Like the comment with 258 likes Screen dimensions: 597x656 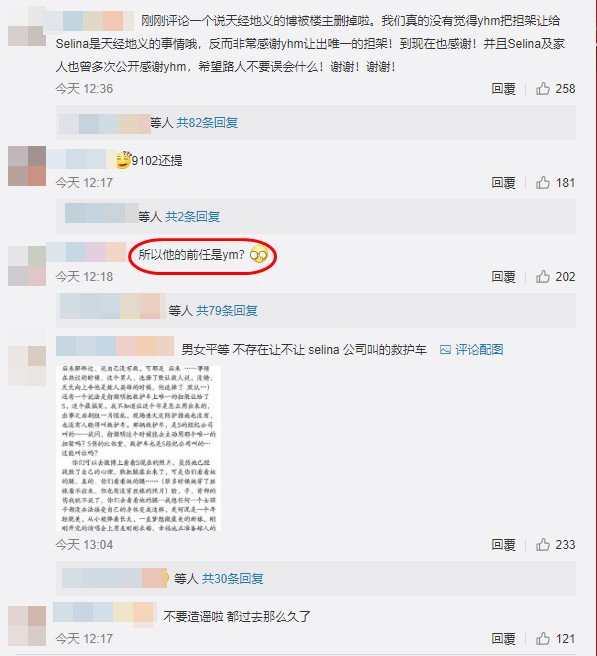point(543,89)
